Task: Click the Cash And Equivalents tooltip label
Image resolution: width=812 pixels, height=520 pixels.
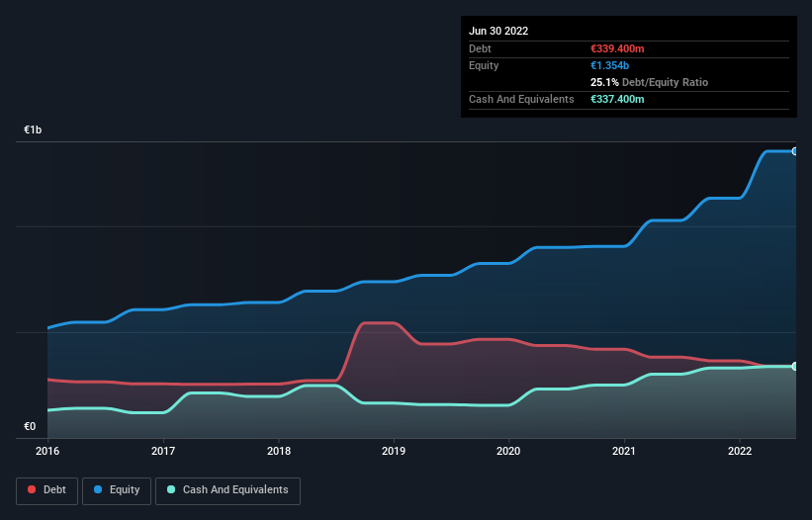Action: click(x=521, y=99)
